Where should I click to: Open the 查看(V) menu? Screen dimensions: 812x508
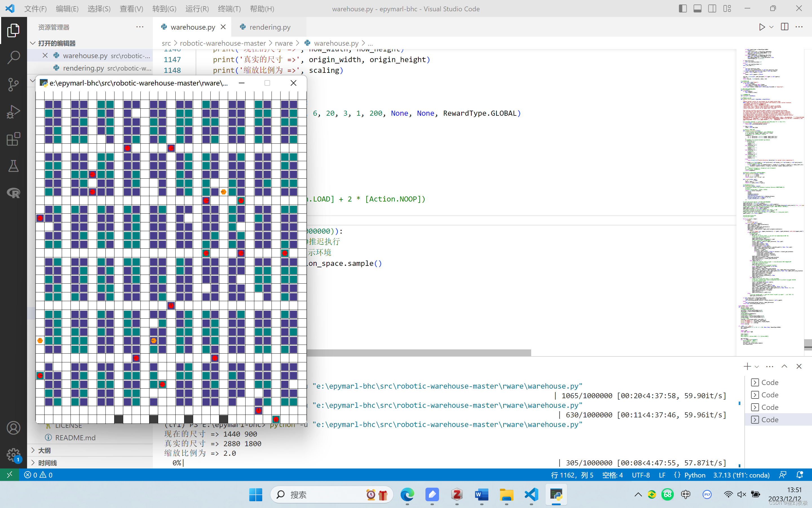[131, 9]
